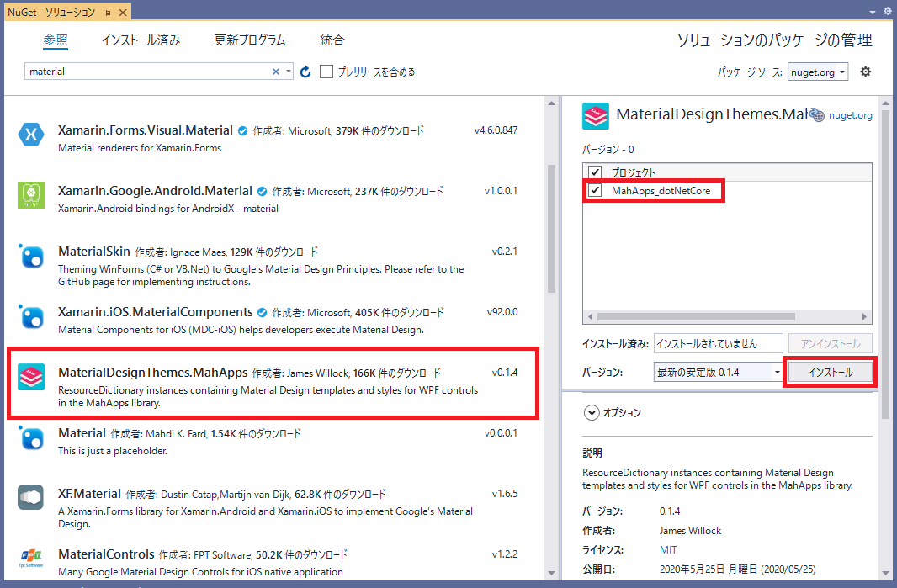Image resolution: width=897 pixels, height=588 pixels.
Task: Click the detail pane vertical scrollbar thumb
Action: tap(885, 266)
